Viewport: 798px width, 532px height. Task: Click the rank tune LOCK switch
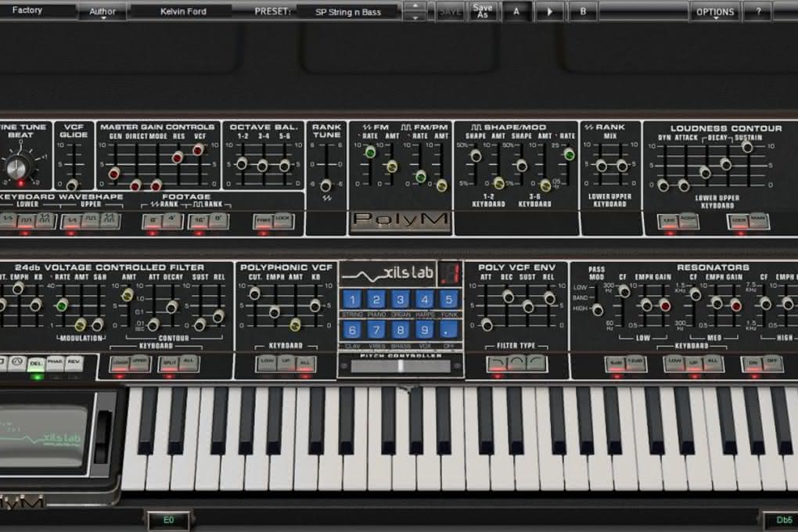(x=283, y=221)
